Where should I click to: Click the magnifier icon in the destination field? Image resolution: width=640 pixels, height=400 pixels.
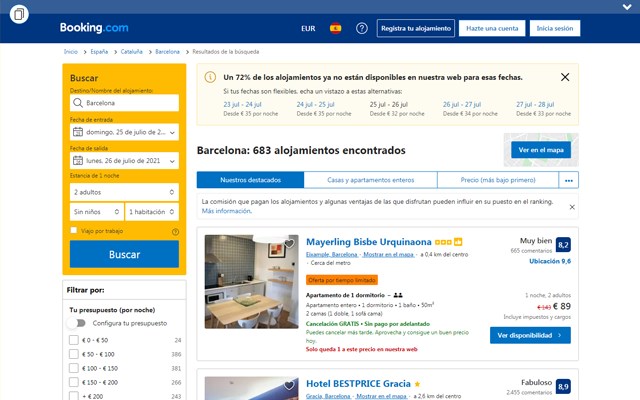[78, 103]
